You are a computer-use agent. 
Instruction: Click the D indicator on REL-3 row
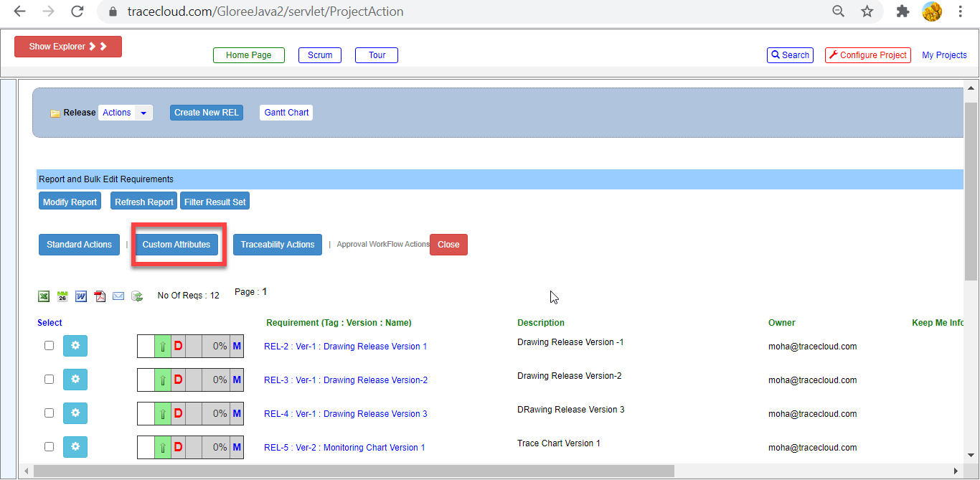click(178, 380)
